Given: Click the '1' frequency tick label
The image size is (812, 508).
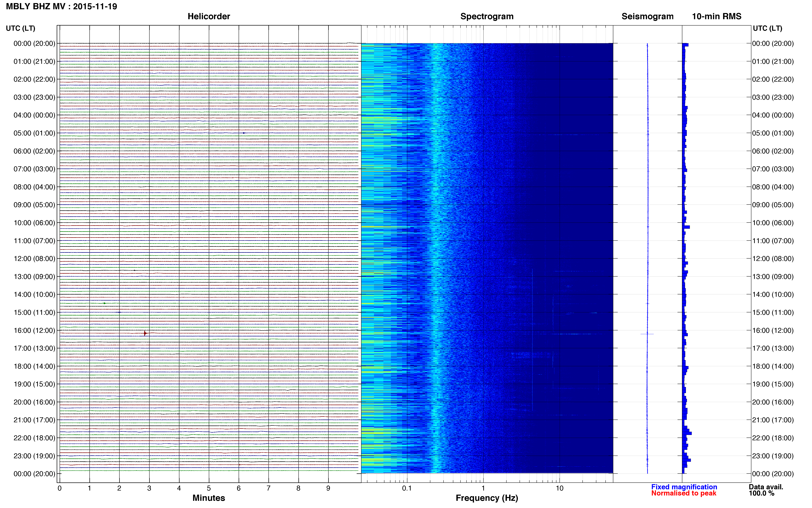Looking at the screenshot, I should pyautogui.click(x=483, y=488).
